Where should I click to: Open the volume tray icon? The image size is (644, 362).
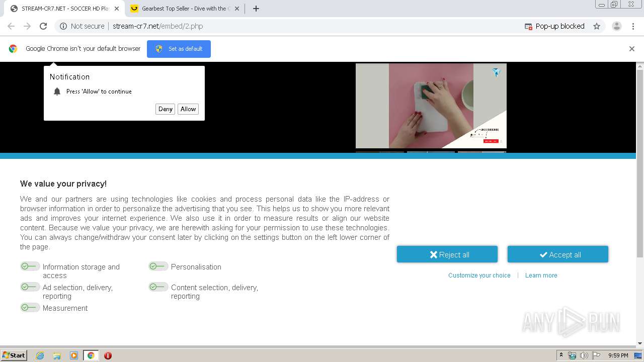click(584, 355)
